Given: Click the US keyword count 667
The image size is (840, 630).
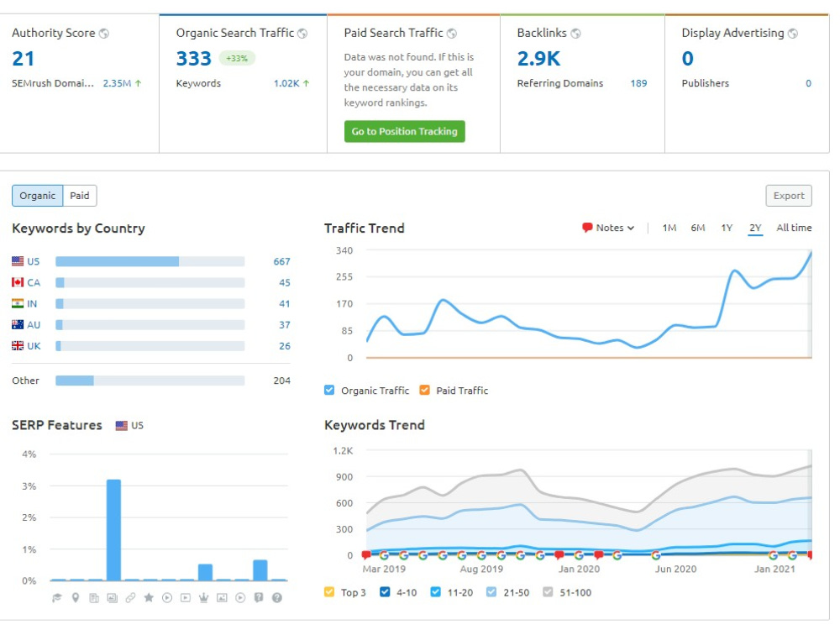Looking at the screenshot, I should point(281,261).
